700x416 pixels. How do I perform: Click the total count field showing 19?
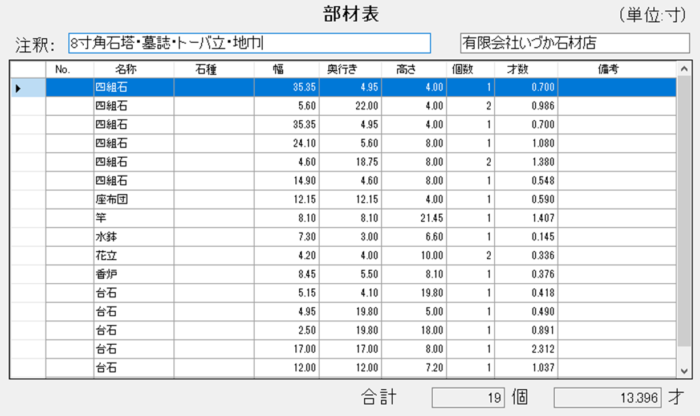click(x=468, y=398)
